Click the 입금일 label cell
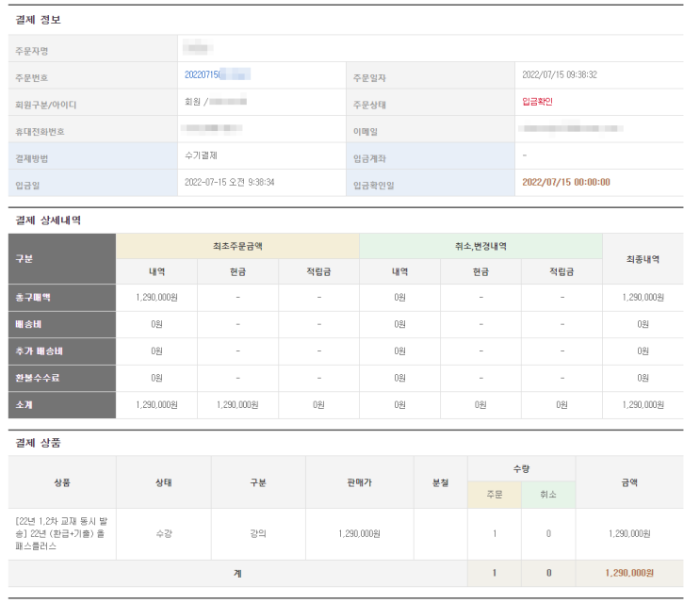This screenshot has height=603, width=700. point(93,183)
